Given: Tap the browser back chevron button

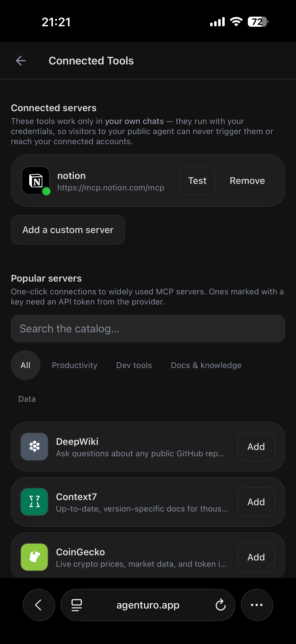Looking at the screenshot, I should click(39, 605).
